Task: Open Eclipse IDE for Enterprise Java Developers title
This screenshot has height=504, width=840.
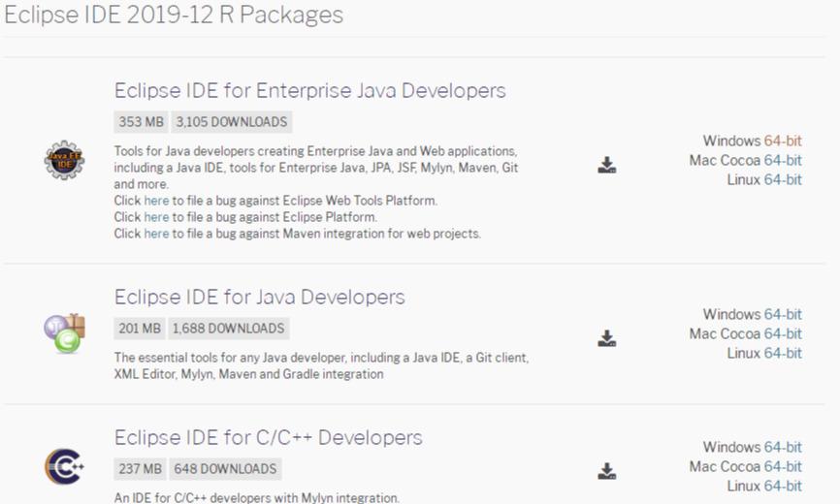Action: [309, 90]
